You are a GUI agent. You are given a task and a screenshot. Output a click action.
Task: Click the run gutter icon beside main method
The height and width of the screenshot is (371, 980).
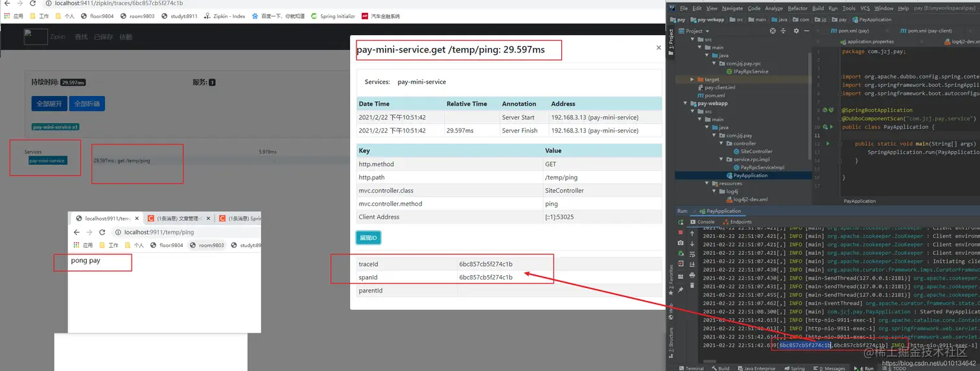click(x=828, y=143)
